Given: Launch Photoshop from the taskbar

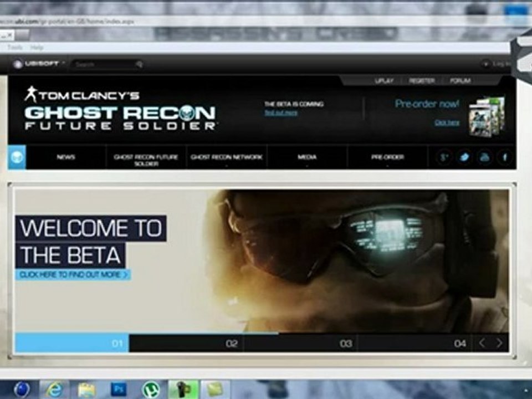Looking at the screenshot, I should (119, 390).
